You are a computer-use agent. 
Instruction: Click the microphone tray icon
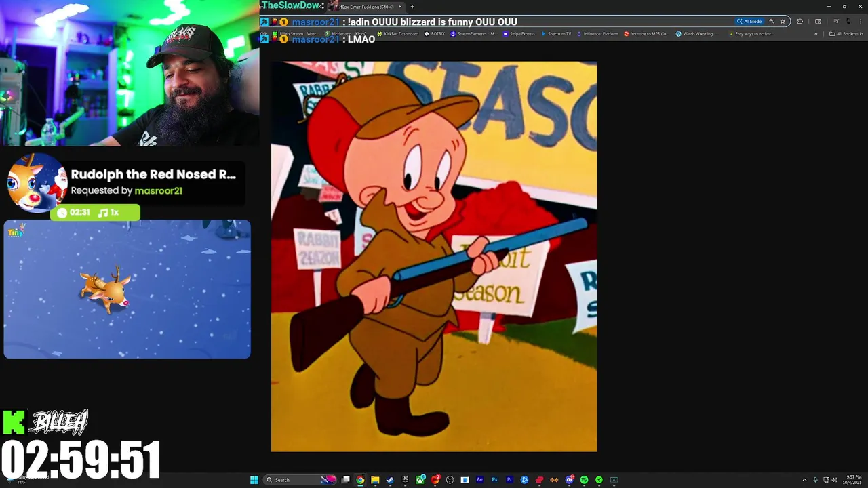815,480
